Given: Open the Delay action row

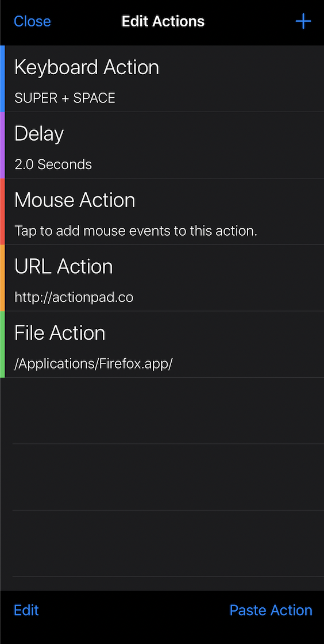Looking at the screenshot, I should [162, 145].
